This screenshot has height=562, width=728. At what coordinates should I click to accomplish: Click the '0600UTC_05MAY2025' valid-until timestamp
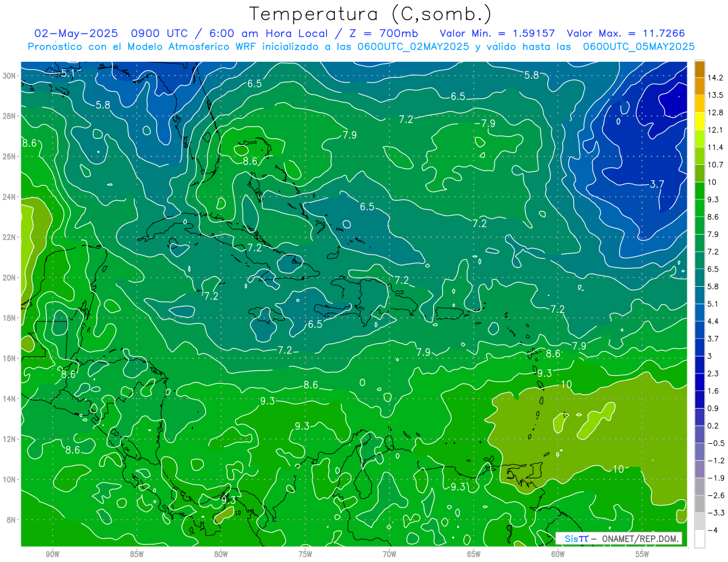[639, 47]
